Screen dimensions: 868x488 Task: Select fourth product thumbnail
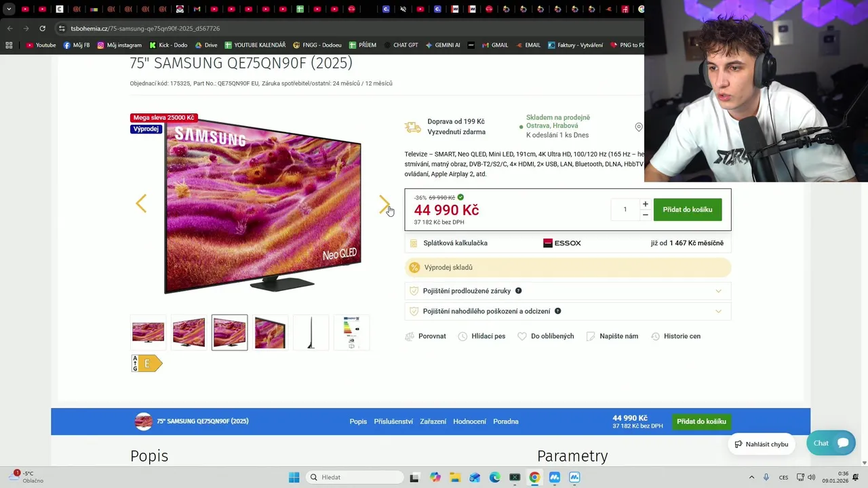[270, 332]
